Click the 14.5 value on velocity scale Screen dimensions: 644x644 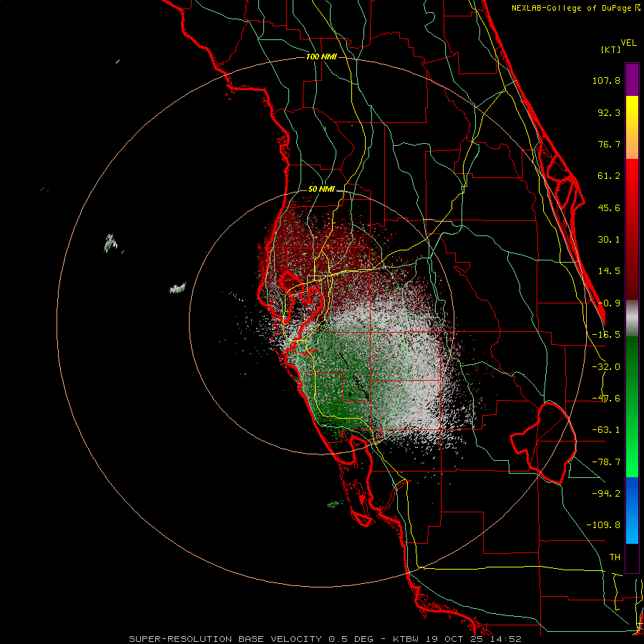point(609,271)
